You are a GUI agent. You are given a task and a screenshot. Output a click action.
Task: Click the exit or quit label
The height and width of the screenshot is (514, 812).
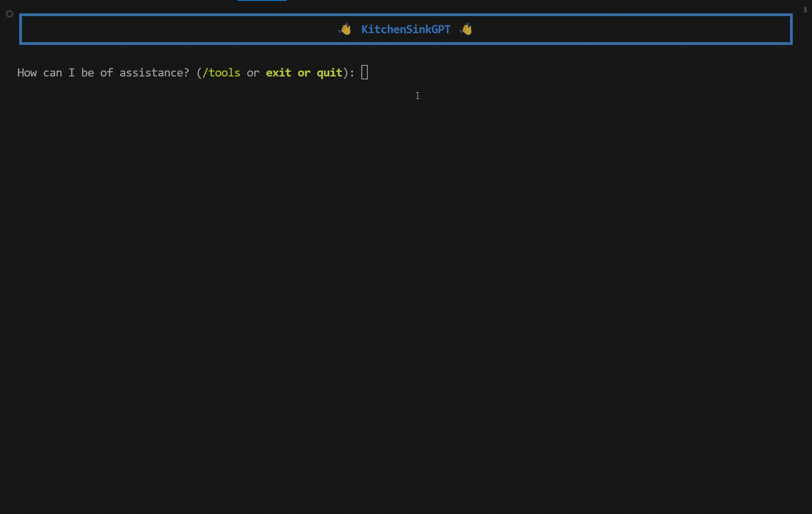tap(304, 73)
